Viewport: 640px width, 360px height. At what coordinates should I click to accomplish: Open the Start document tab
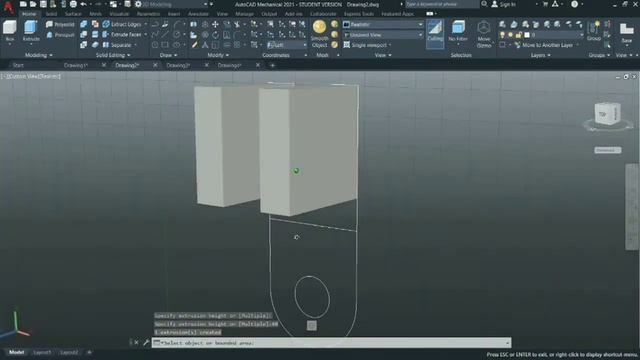coord(18,65)
